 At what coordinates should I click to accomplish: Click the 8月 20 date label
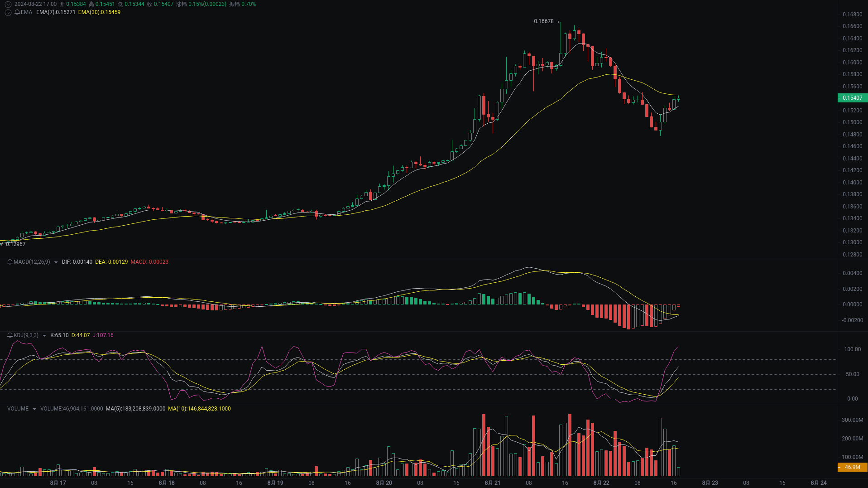pyautogui.click(x=384, y=483)
